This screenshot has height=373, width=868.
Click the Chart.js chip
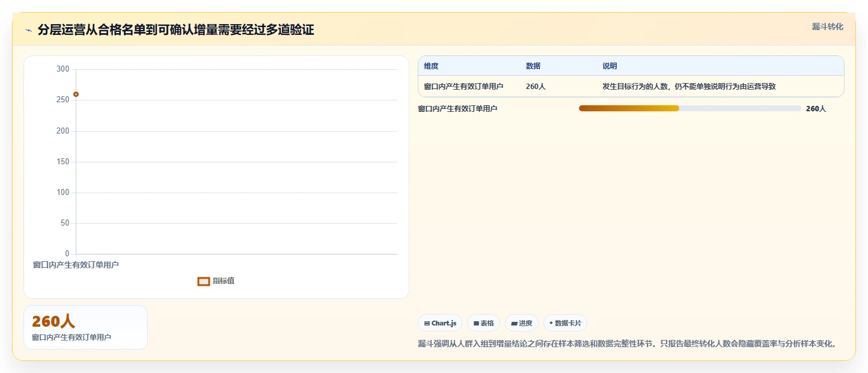click(x=440, y=323)
